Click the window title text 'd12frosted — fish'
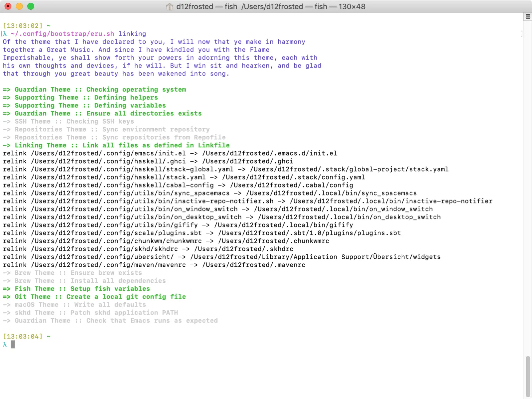This screenshot has height=399, width=532. coord(206,7)
